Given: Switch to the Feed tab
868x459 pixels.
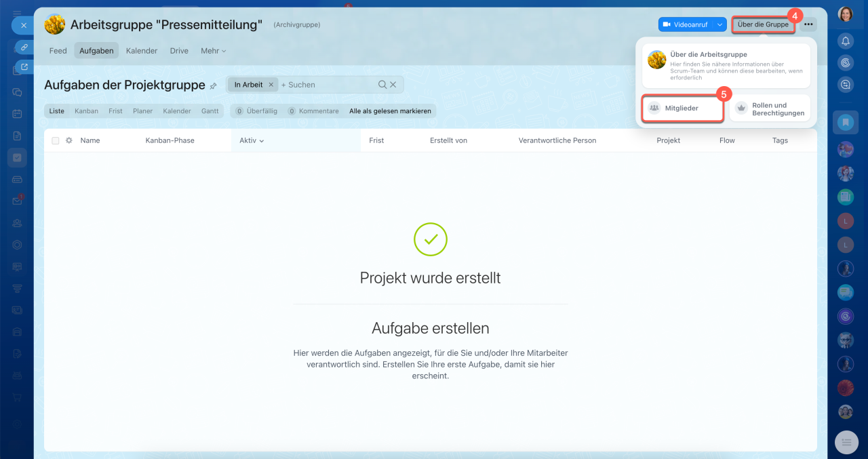Looking at the screenshot, I should click(58, 51).
